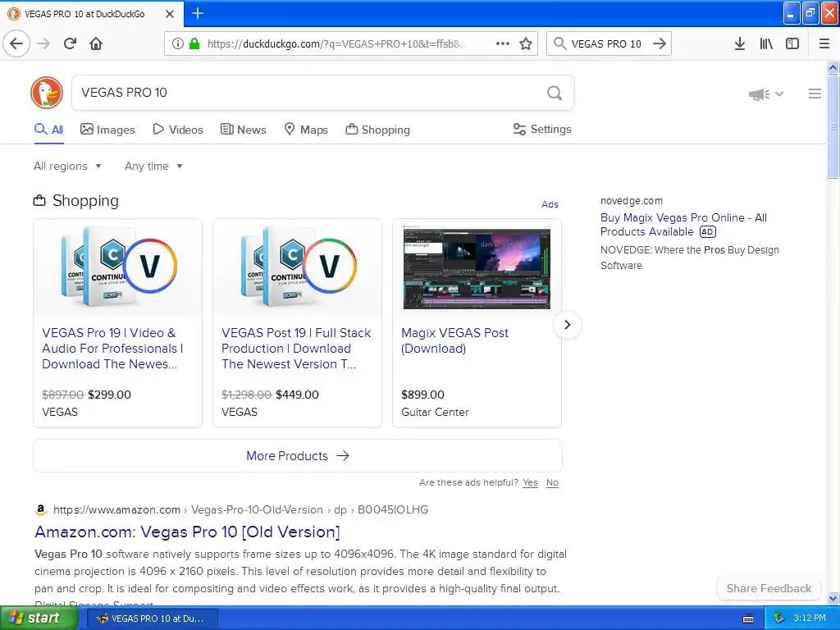Switch to News results
The image size is (840, 630).
coord(244,130)
